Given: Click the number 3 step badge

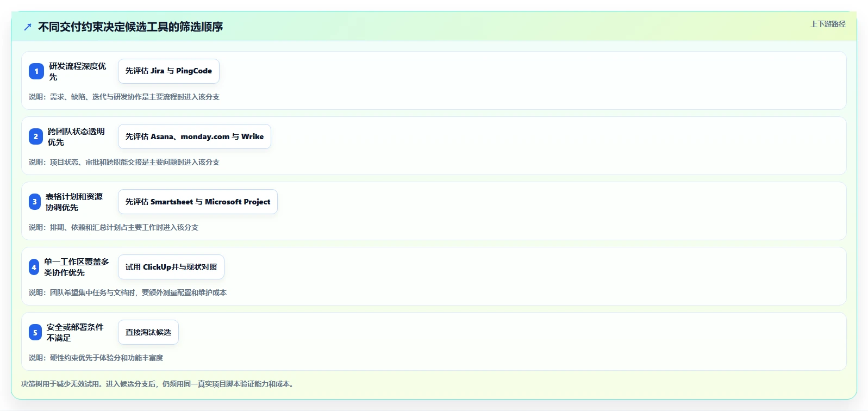Looking at the screenshot, I should (35, 202).
